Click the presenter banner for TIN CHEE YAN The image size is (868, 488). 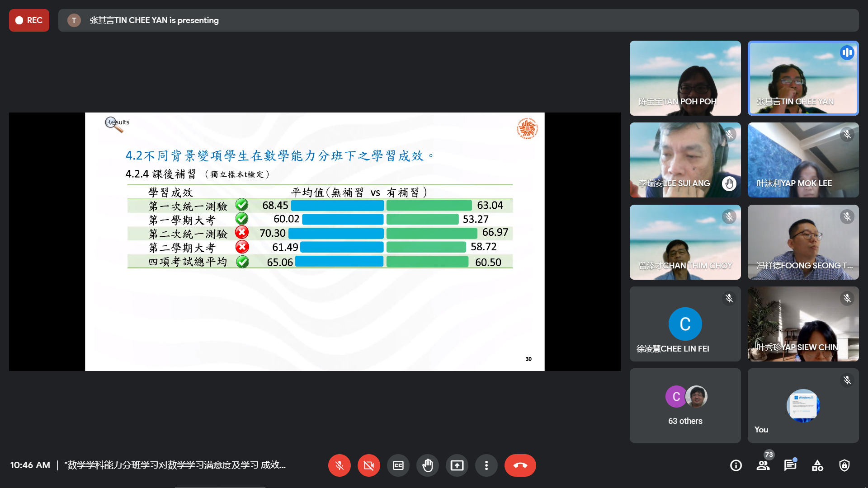[x=458, y=20]
